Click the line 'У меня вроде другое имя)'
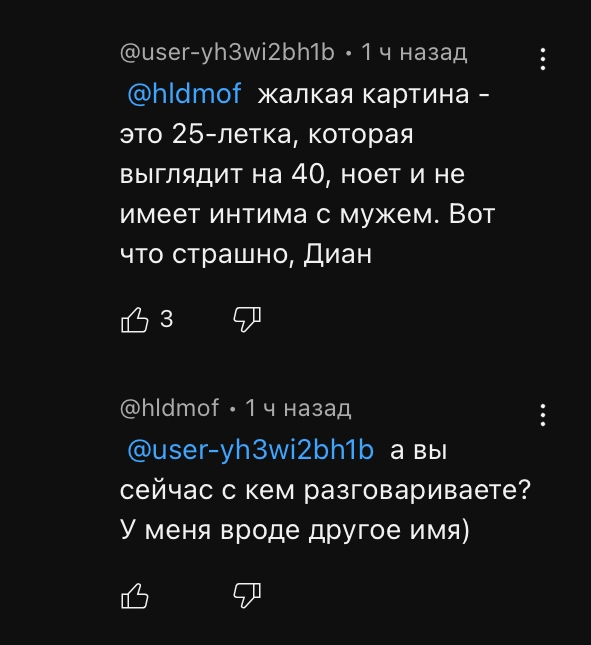Image resolution: width=591 pixels, height=645 pixels. [x=295, y=530]
